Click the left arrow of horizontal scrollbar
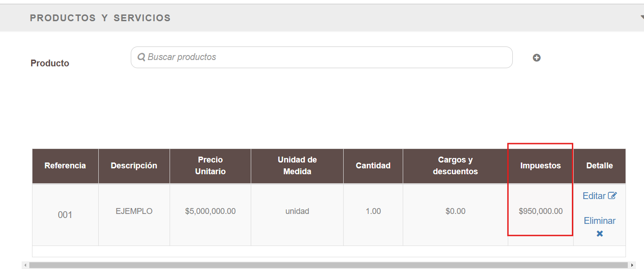This screenshot has width=644, height=269. pyautogui.click(x=25, y=265)
